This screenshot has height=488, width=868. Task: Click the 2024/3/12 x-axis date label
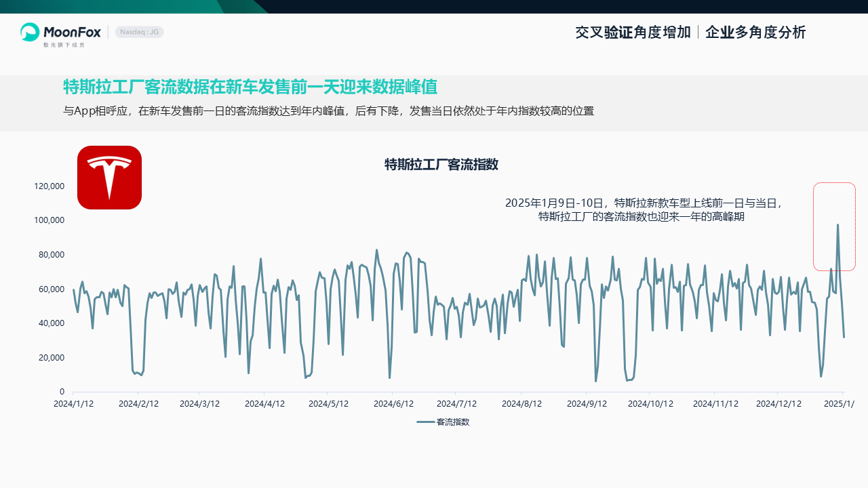click(199, 403)
